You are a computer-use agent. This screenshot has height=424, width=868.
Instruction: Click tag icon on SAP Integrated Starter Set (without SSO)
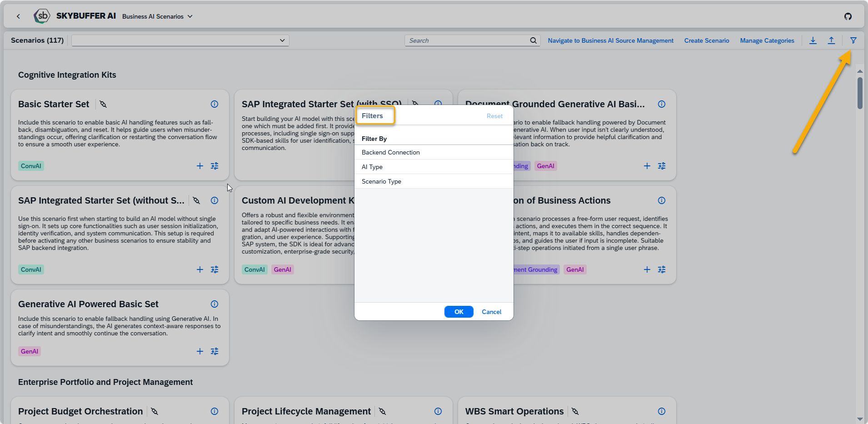[196, 200]
